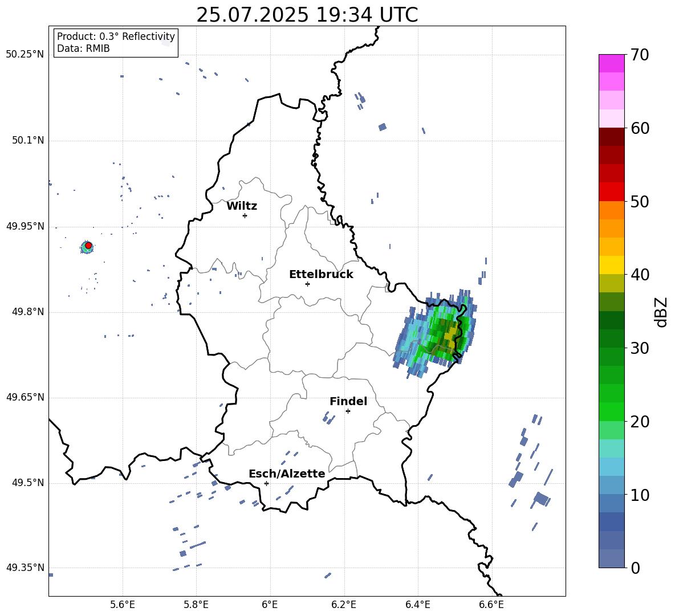Click the magenta top swatch of the colorbar
The height and width of the screenshot is (616, 675).
[x=612, y=64]
